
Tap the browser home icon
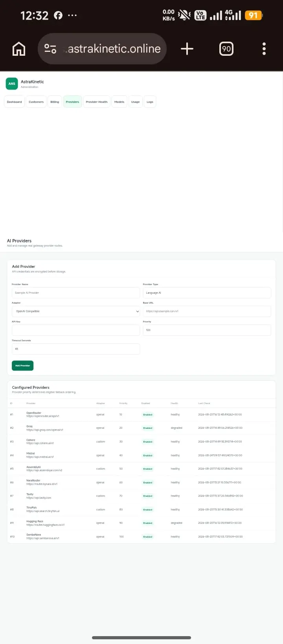click(19, 49)
